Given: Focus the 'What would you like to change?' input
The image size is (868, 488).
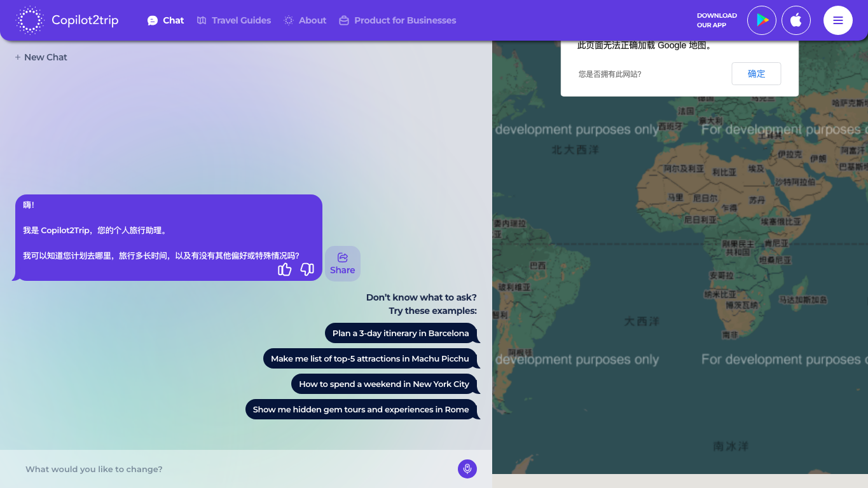Looking at the screenshot, I should (x=235, y=469).
